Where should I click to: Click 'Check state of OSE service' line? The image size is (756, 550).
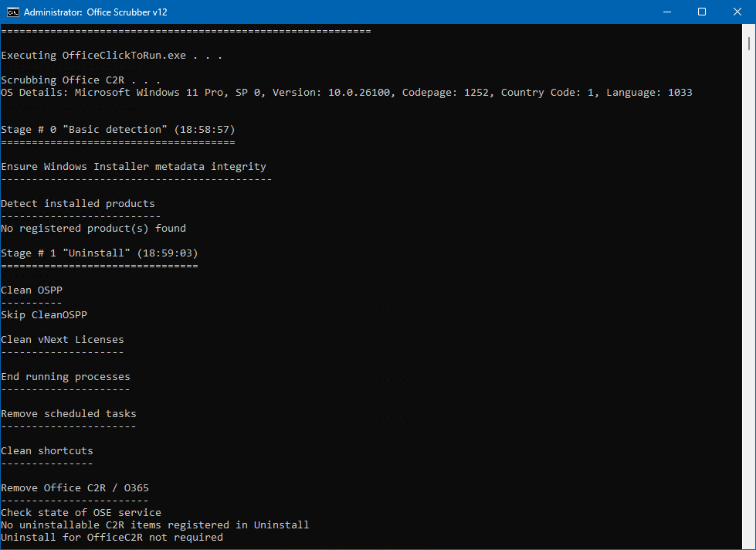click(81, 513)
